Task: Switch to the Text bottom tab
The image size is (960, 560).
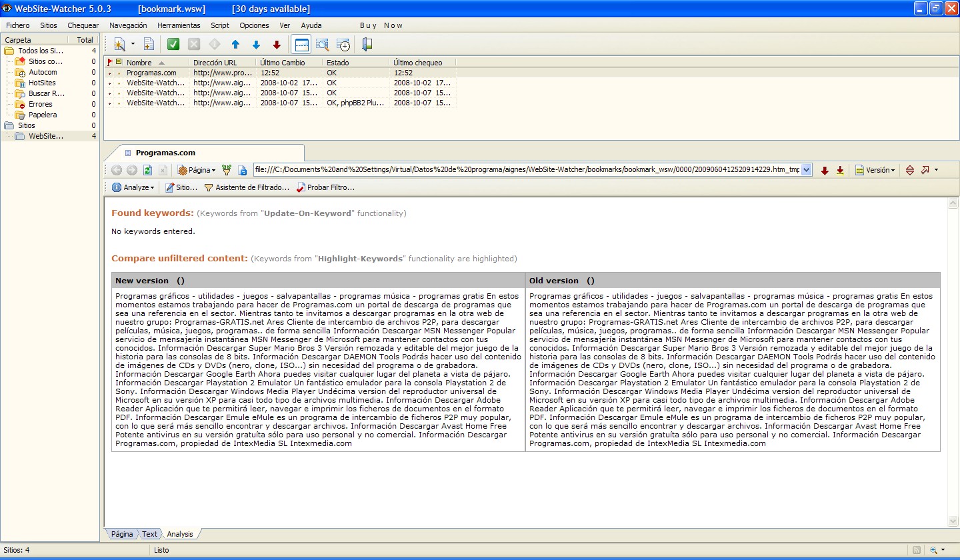Action: [150, 534]
